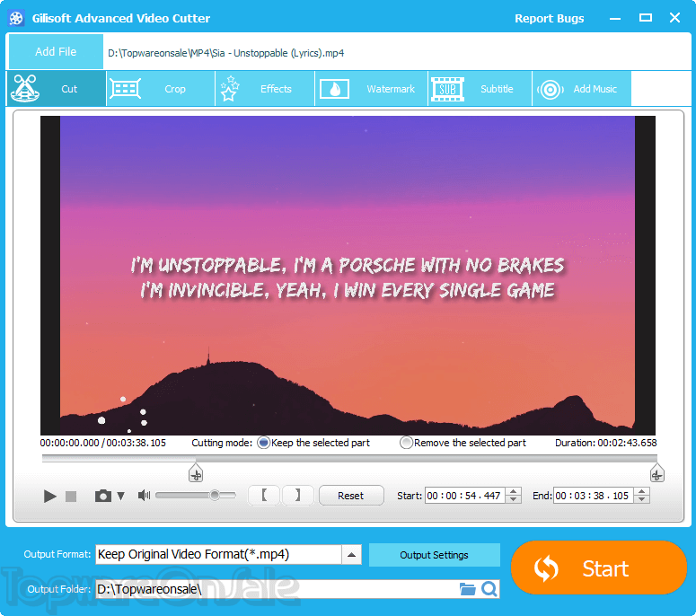Close the Gilisoft window
This screenshot has height=616, width=696.
[674, 18]
